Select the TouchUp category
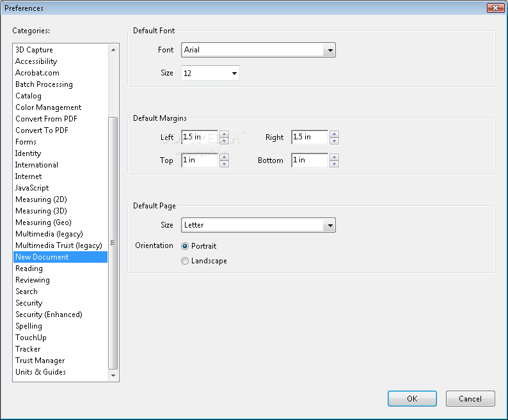Viewport: 508px width, 420px height. point(60,338)
